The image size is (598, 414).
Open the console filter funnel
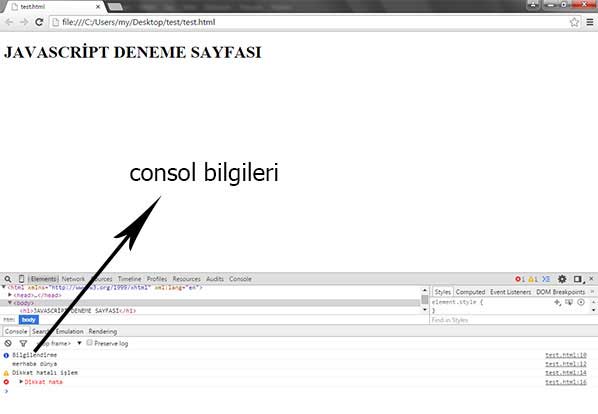[23, 343]
